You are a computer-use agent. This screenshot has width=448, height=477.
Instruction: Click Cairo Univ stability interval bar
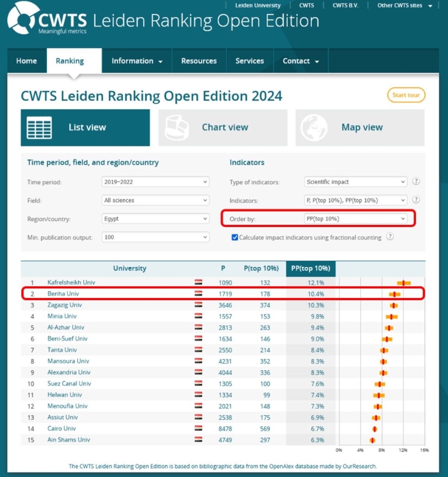(375, 429)
